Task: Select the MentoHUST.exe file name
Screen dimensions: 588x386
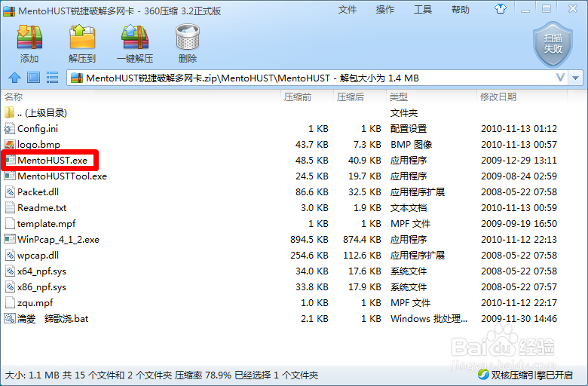Action: [53, 160]
